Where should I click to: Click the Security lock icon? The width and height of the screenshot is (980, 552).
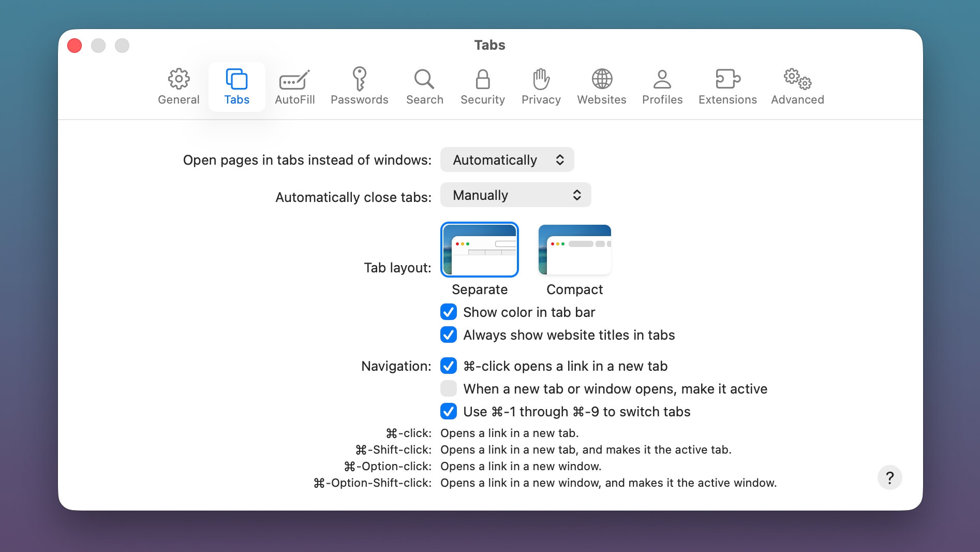click(482, 86)
